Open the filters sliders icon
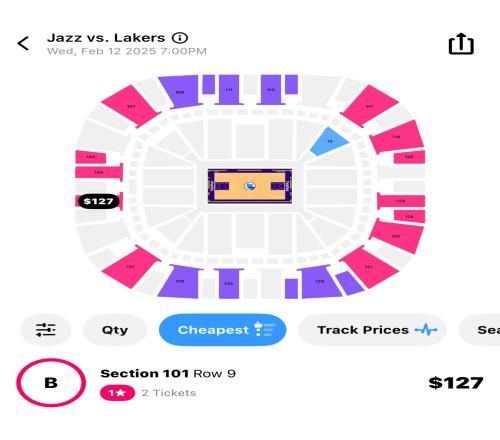Screen dimensions: 500x440 [x=46, y=330]
